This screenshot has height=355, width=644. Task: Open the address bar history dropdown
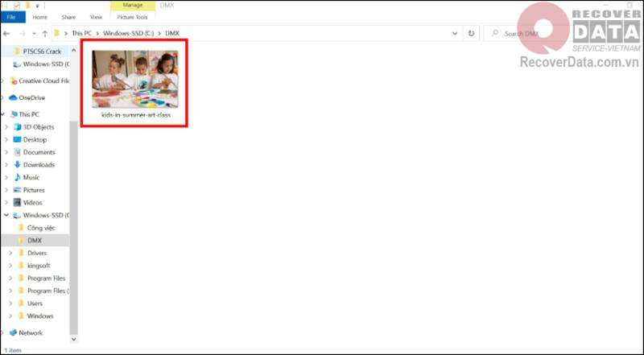click(x=455, y=33)
